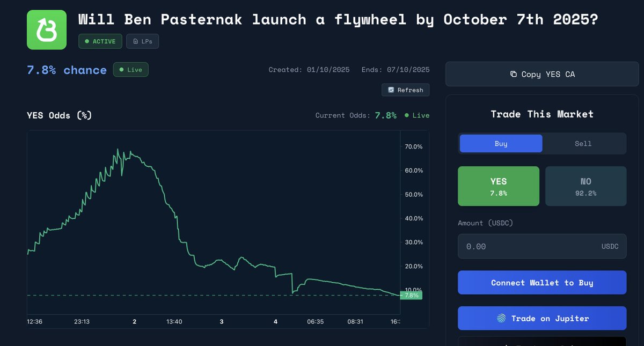Screen dimensions: 644x346
Task: Click the ACTIVE status badge
Action: pyautogui.click(x=100, y=41)
